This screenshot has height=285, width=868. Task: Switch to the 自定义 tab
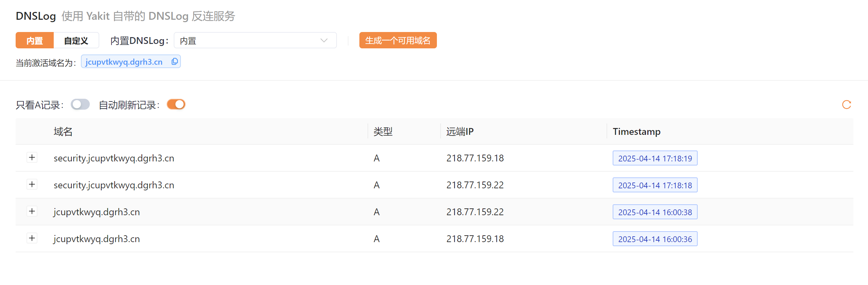[x=76, y=41]
